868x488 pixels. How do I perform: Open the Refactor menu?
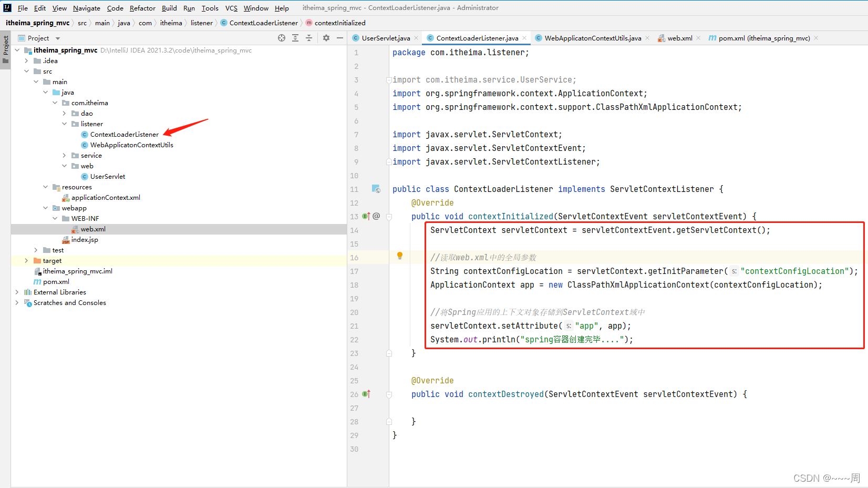pos(142,8)
